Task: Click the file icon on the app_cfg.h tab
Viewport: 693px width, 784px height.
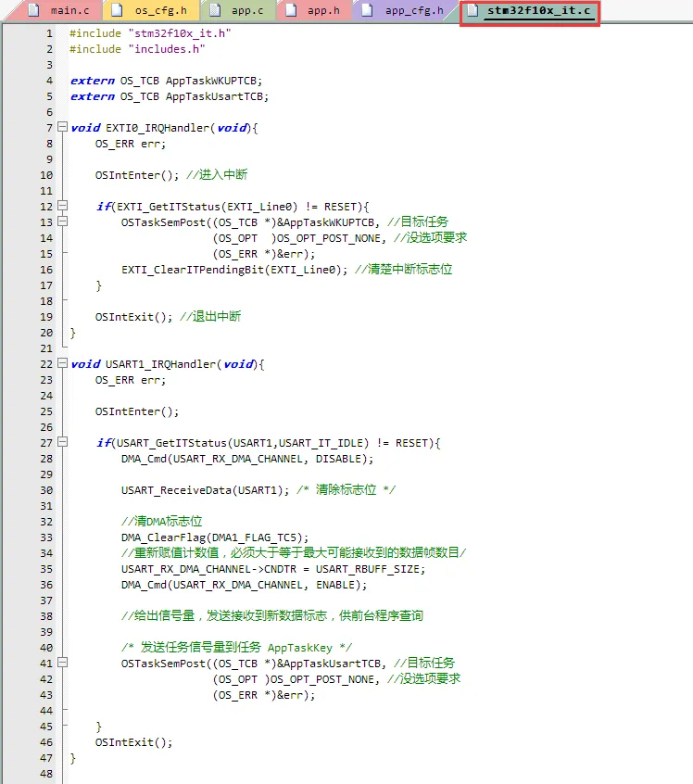Action: click(369, 11)
